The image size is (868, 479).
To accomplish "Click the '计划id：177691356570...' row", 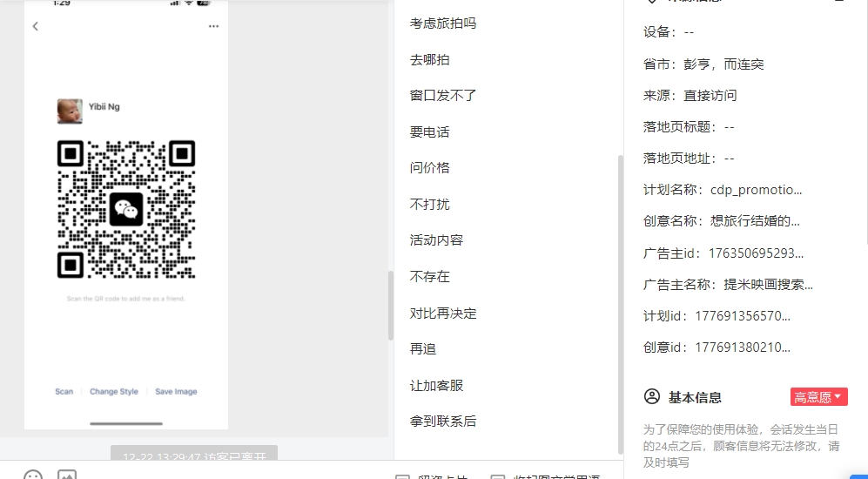I will pos(717,316).
